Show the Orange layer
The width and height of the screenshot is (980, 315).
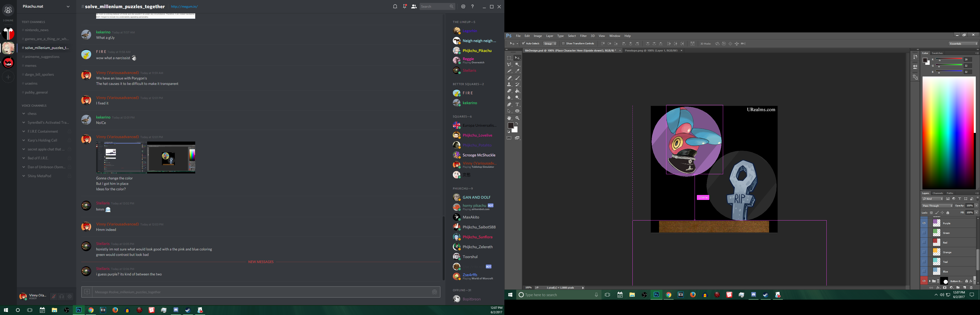(924, 252)
